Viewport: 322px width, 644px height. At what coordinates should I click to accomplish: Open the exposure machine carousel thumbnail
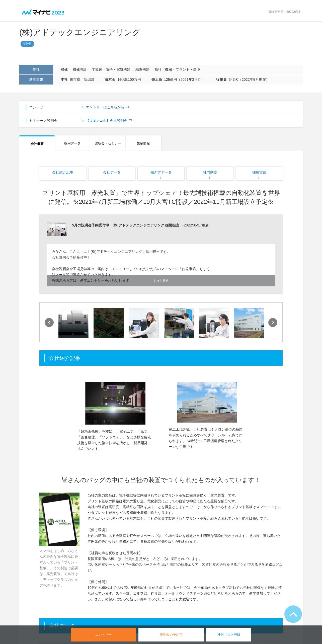tap(73, 323)
